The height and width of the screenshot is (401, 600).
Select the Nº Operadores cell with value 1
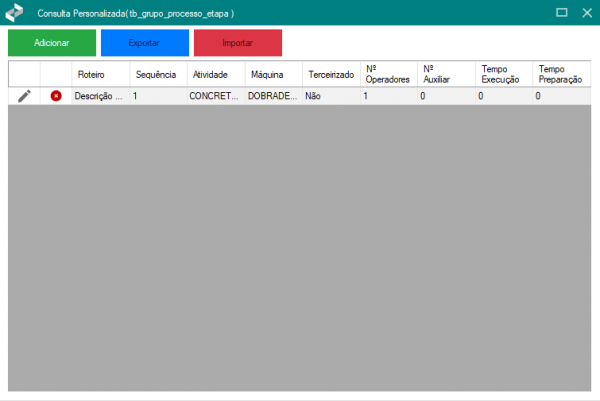(x=389, y=96)
